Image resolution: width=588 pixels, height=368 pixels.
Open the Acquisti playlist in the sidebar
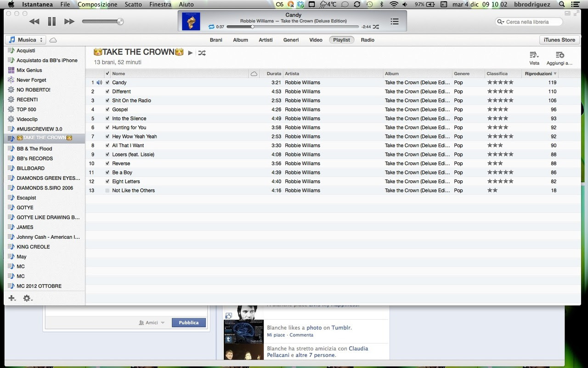26,51
